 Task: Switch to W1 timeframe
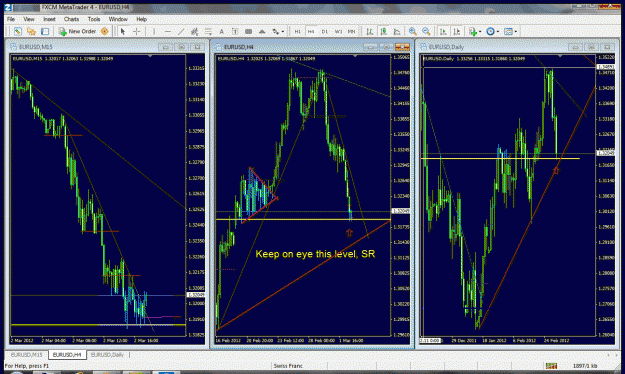coord(338,31)
